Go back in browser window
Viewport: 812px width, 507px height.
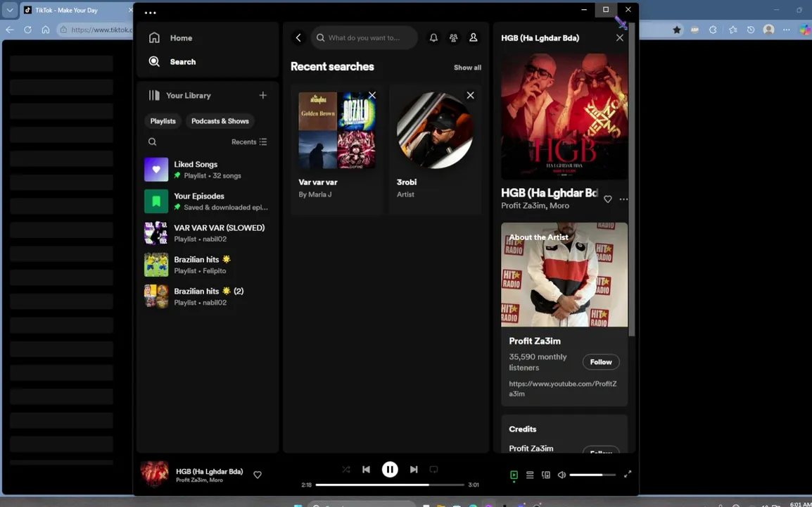coord(9,30)
